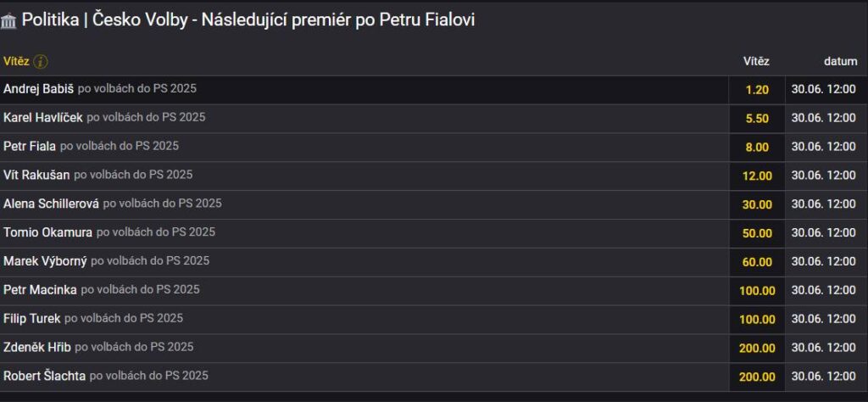Click the datum column header
Image resolution: width=868 pixels, height=402 pixels.
click(x=840, y=61)
